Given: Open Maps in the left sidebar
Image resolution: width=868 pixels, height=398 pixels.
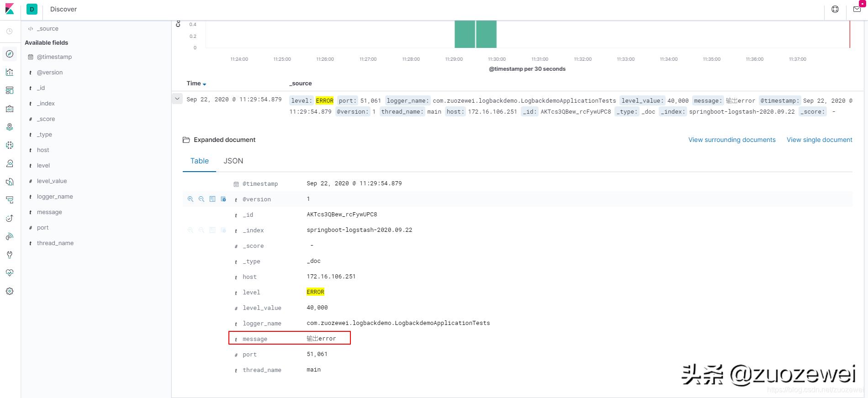Looking at the screenshot, I should [x=10, y=127].
